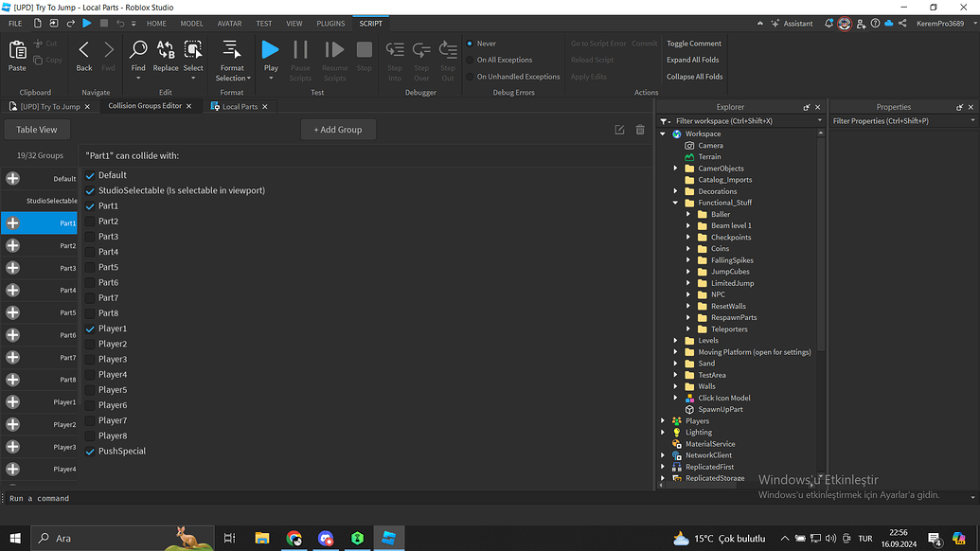980x551 pixels.
Task: Open the notifications bell icon
Action: (x=829, y=23)
